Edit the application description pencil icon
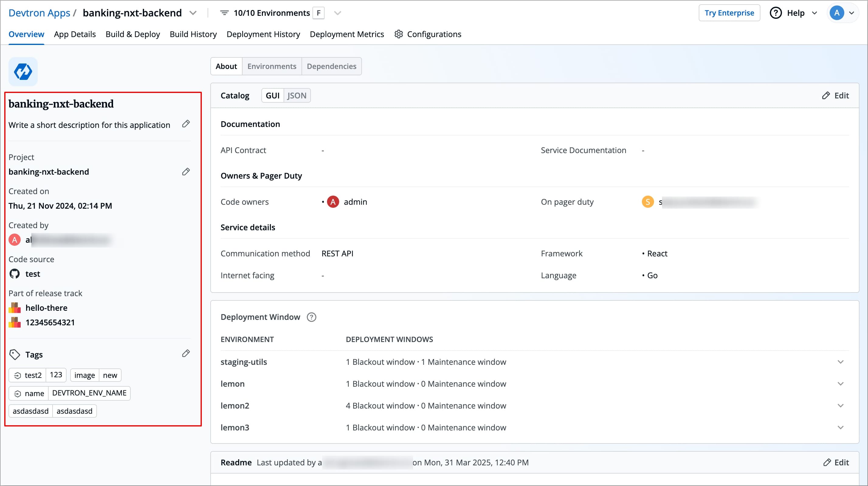Viewport: 868px width, 486px height. coord(186,124)
